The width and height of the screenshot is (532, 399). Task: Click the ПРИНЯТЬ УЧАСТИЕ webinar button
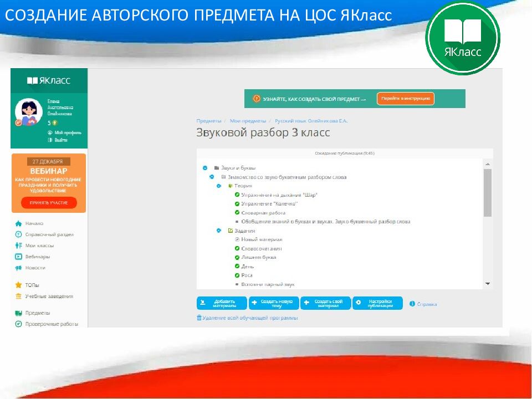click(49, 203)
